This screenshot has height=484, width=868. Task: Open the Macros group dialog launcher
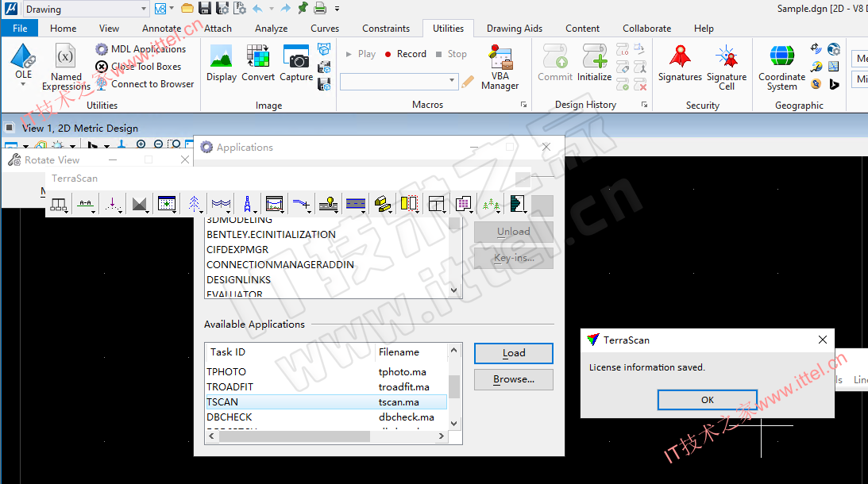(x=523, y=105)
